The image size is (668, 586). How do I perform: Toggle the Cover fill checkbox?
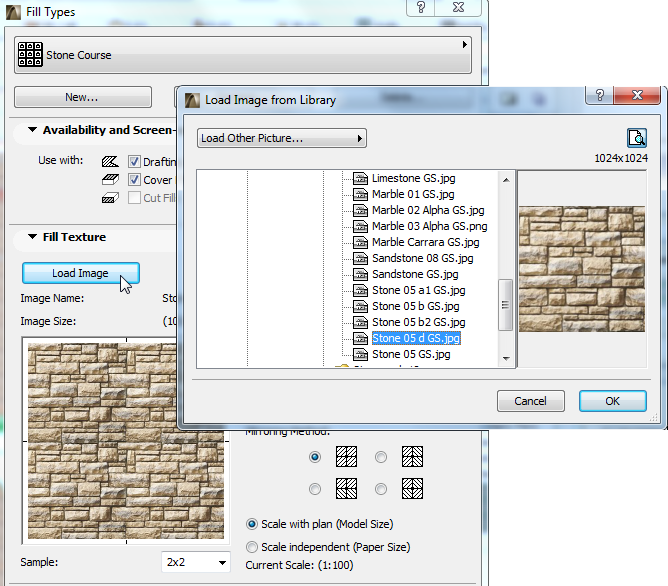coord(134,180)
